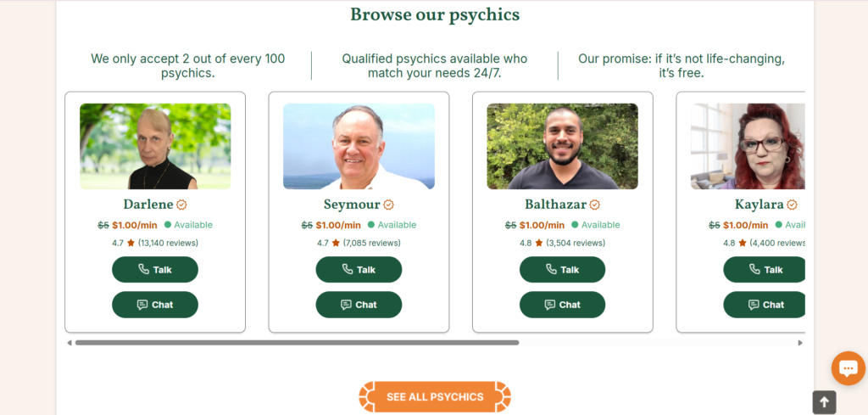Open Chat with Darlene
868x415 pixels.
[x=155, y=305]
